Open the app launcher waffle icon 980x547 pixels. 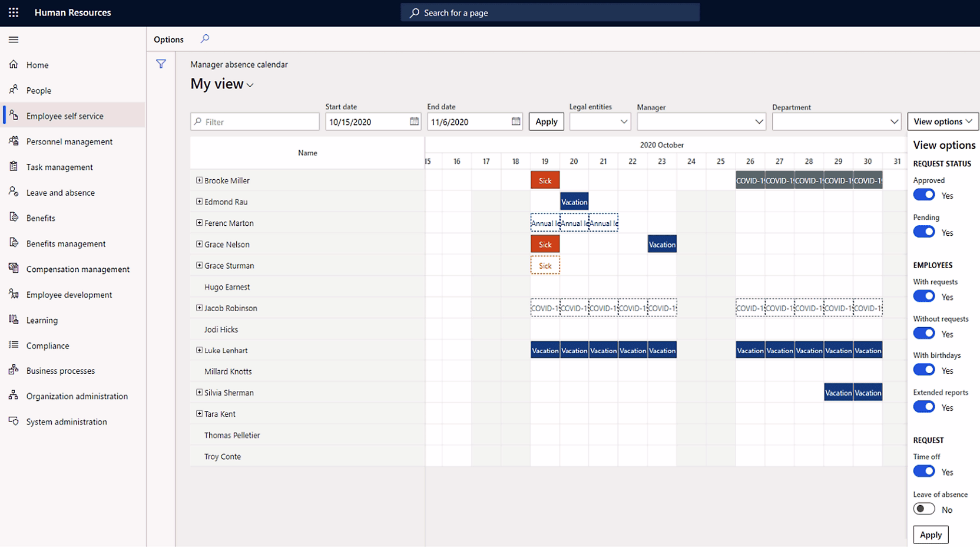pos(14,12)
